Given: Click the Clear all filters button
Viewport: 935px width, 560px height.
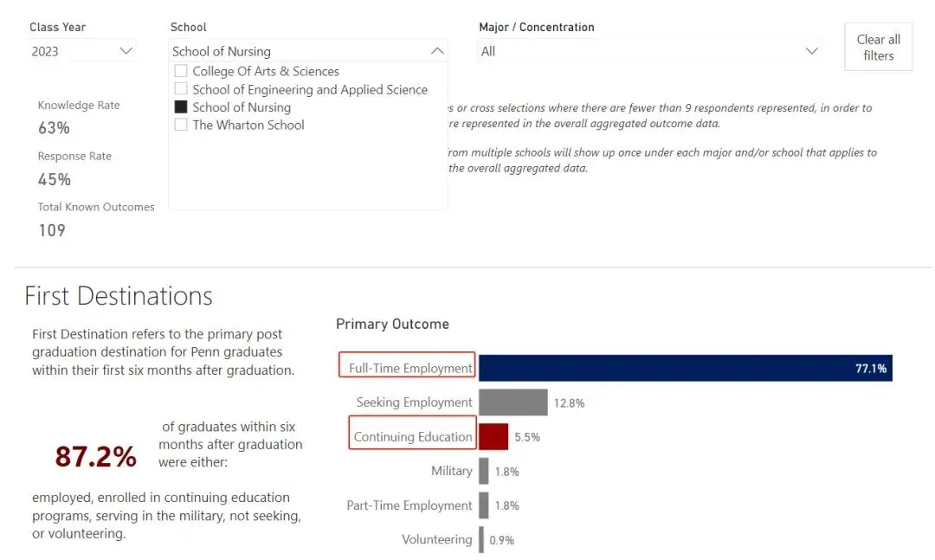Looking at the screenshot, I should (878, 48).
